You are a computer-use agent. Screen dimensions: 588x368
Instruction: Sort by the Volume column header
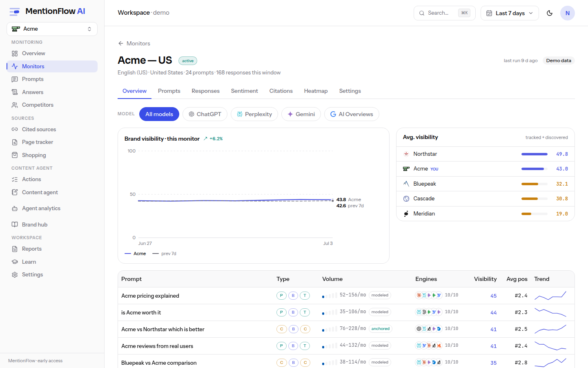click(x=332, y=279)
